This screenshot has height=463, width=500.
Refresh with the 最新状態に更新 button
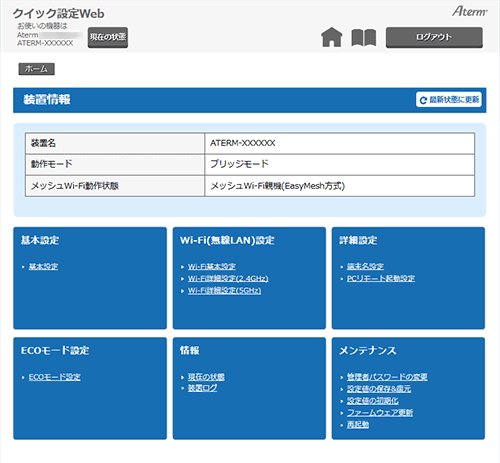click(x=449, y=100)
